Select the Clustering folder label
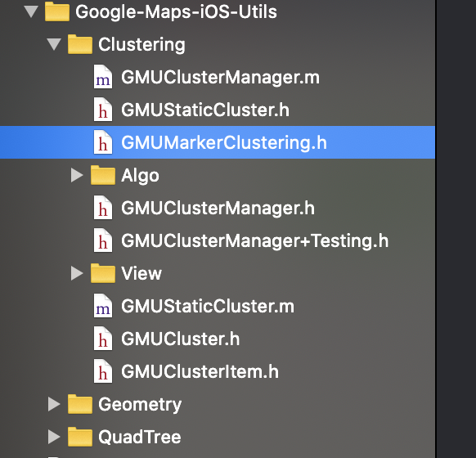This screenshot has width=476, height=458. click(x=141, y=45)
